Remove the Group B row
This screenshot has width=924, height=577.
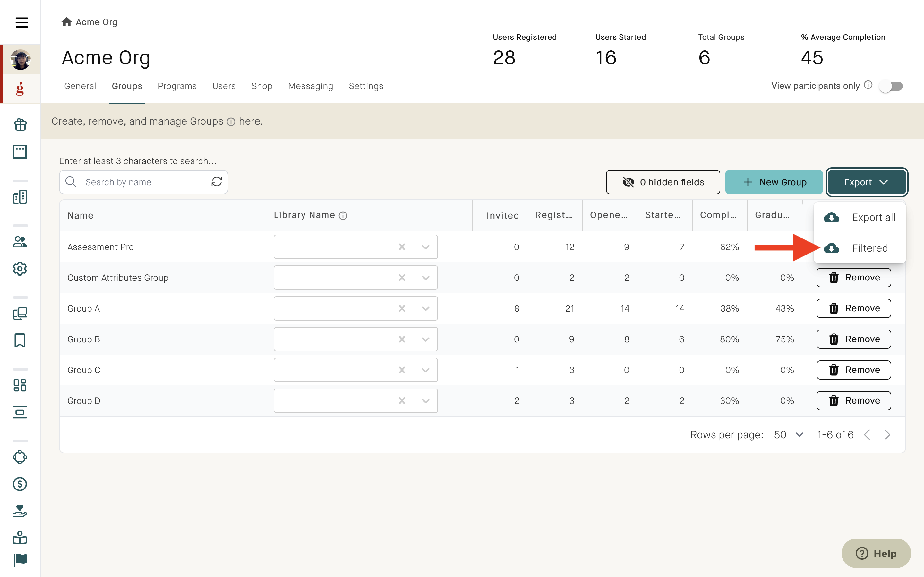pyautogui.click(x=854, y=339)
